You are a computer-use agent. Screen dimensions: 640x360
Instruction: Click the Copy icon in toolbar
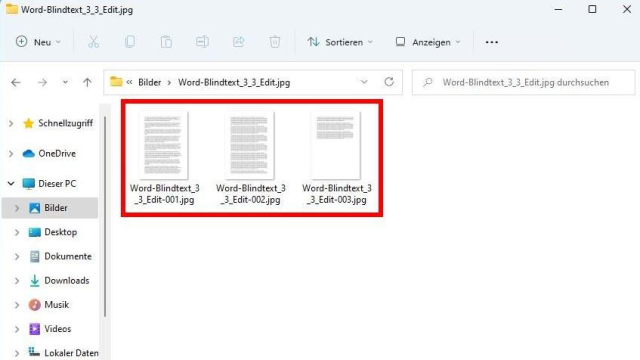pos(130,42)
